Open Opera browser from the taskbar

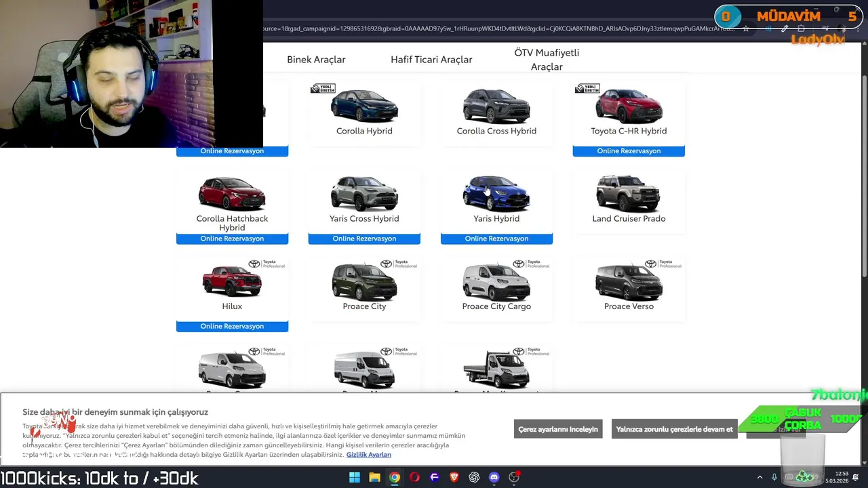(x=414, y=477)
